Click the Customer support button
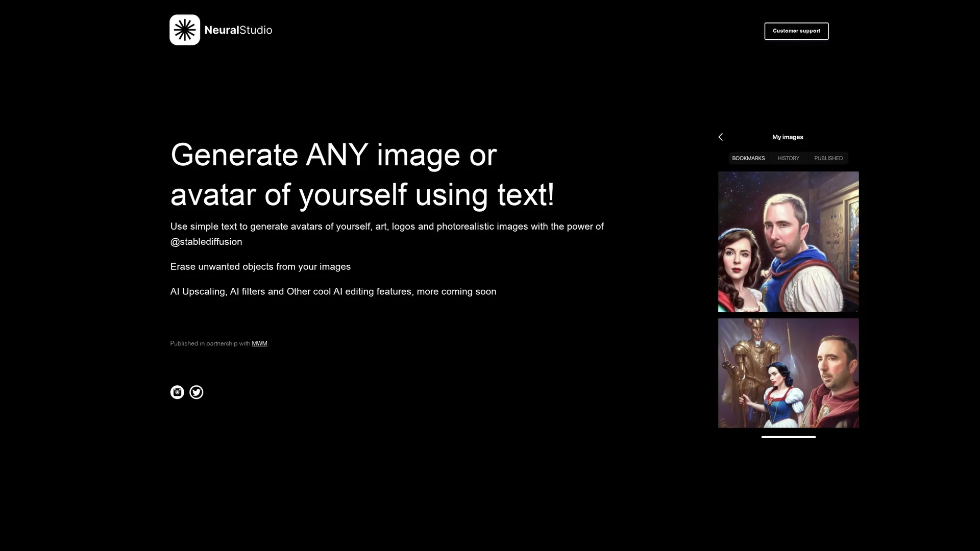The width and height of the screenshot is (980, 551). click(796, 31)
